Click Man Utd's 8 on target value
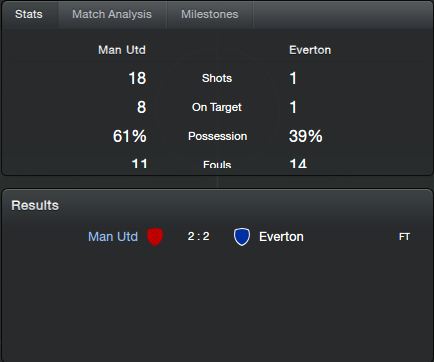434x362 pixels. tap(142, 107)
